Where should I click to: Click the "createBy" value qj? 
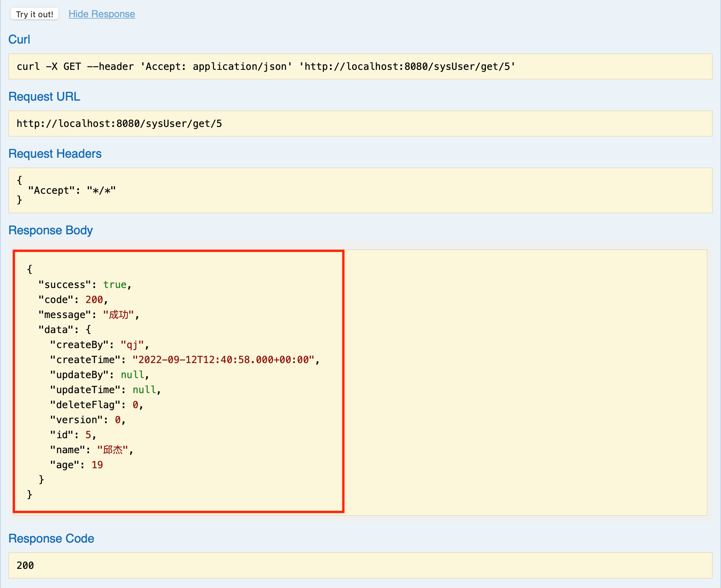point(132,345)
